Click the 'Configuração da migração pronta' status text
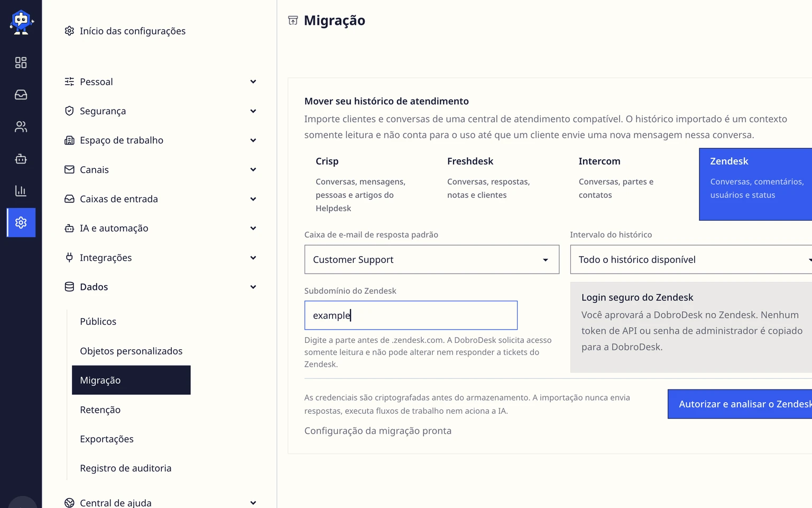The height and width of the screenshot is (508, 812). (378, 431)
